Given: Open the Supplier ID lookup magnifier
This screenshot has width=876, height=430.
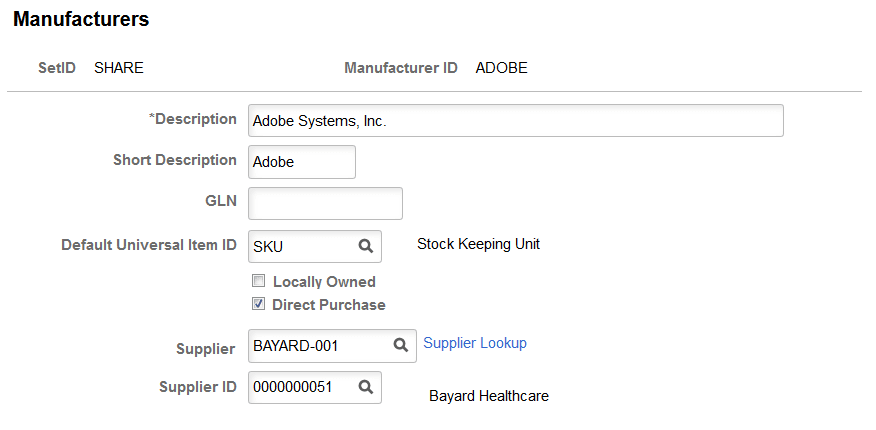Looking at the screenshot, I should (x=365, y=387).
